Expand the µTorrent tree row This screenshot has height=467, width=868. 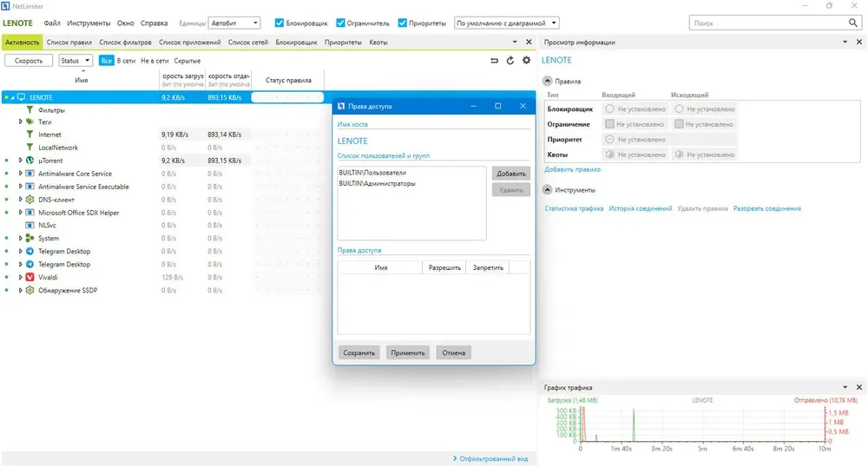pos(21,161)
